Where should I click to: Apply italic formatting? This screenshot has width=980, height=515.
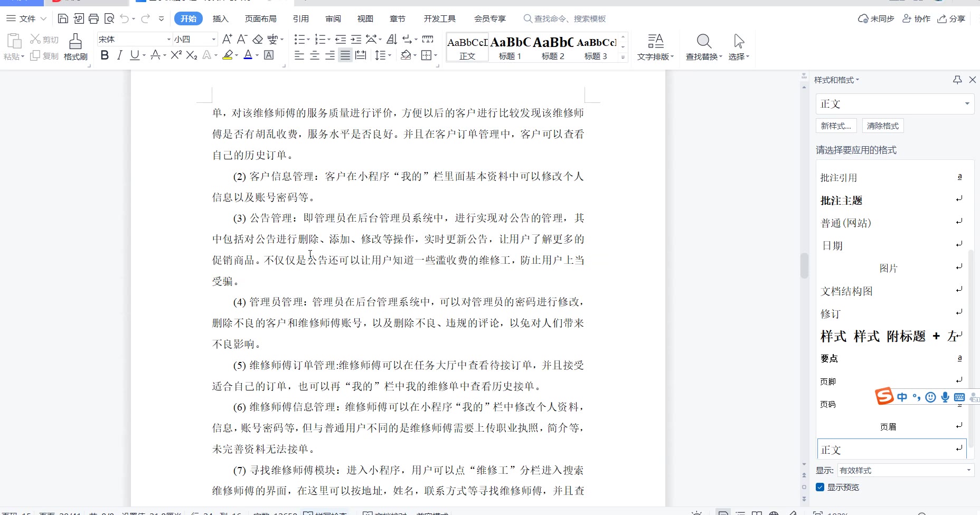pyautogui.click(x=119, y=55)
